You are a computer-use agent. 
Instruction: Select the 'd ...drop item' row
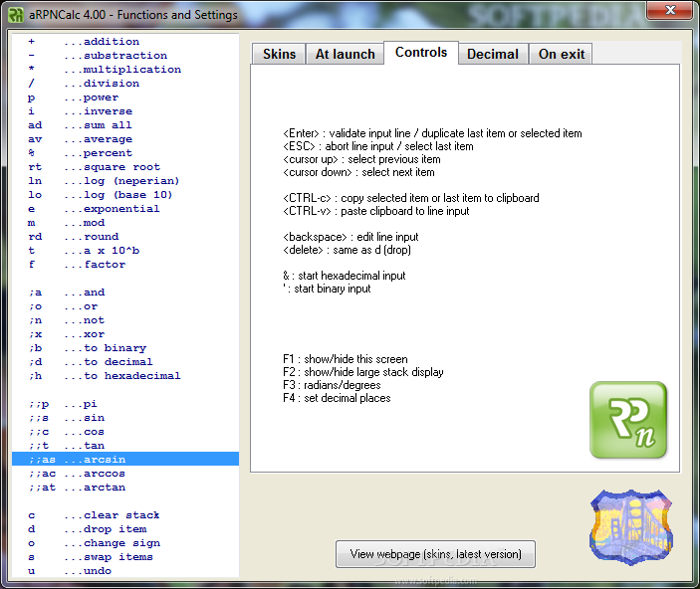coord(125,528)
